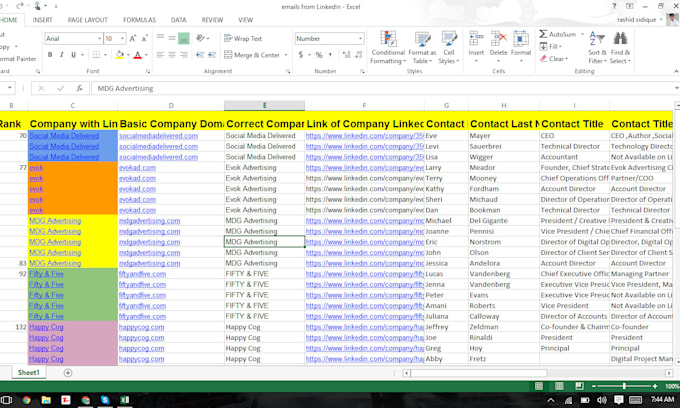This screenshot has height=408, width=680.
Task: Open the REVIEW tab
Action: tap(212, 20)
